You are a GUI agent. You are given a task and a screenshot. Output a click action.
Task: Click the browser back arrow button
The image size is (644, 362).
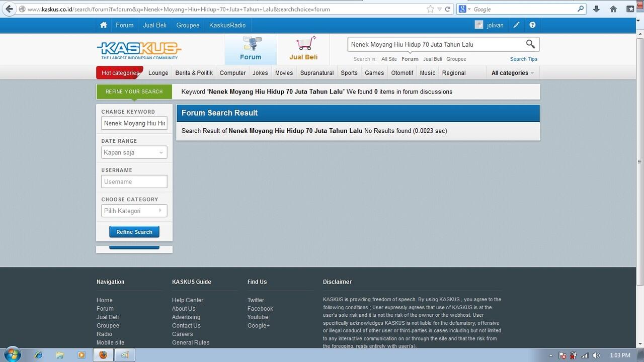[x=9, y=9]
